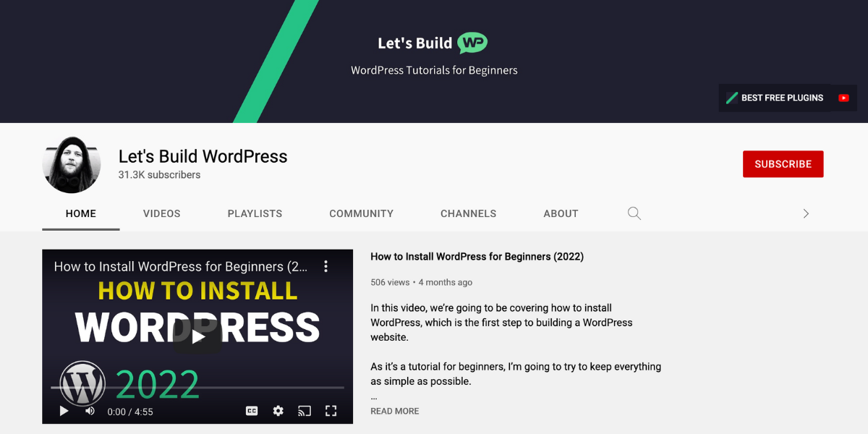Screen dimensions: 868x434
Task: Cast the video with the Cast icon
Action: point(305,411)
